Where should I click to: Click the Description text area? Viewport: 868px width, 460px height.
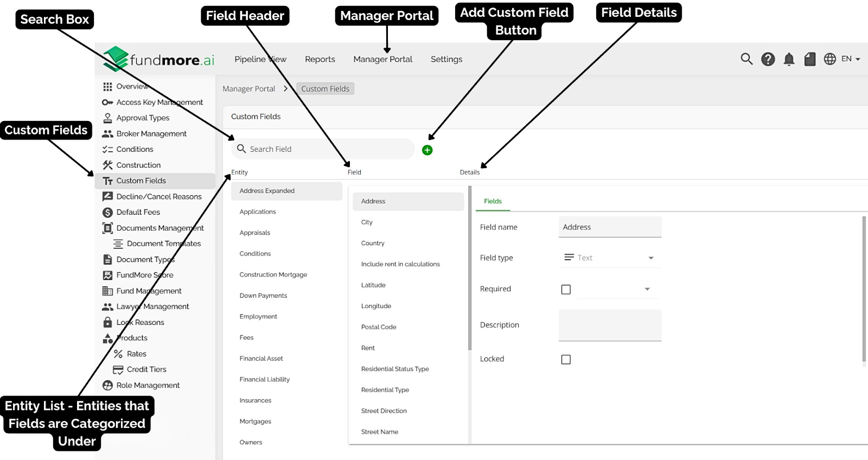click(610, 325)
